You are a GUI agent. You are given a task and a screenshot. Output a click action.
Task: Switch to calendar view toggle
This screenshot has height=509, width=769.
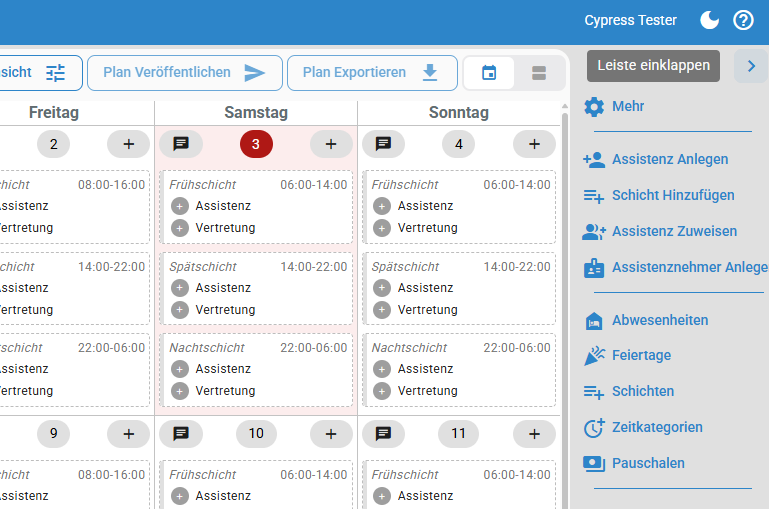(489, 73)
